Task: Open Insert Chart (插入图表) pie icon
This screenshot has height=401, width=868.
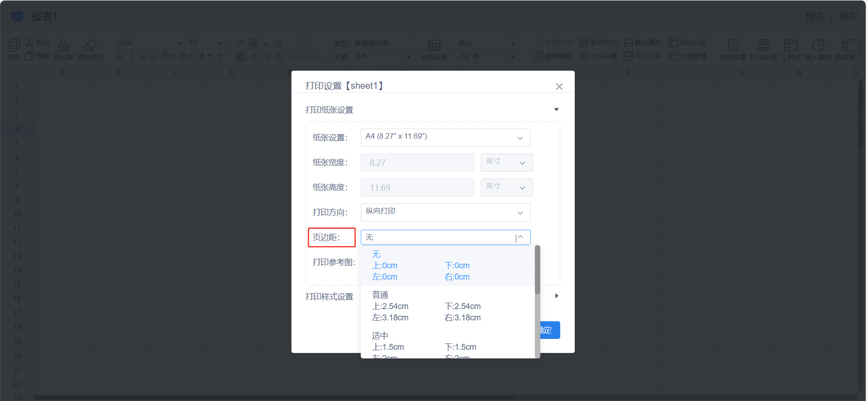Action: (x=818, y=45)
